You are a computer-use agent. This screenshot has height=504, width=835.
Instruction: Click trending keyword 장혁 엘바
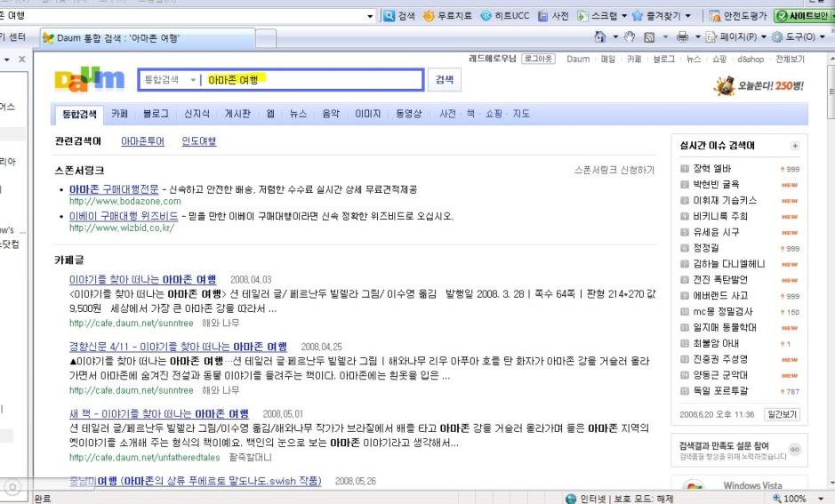(x=712, y=169)
